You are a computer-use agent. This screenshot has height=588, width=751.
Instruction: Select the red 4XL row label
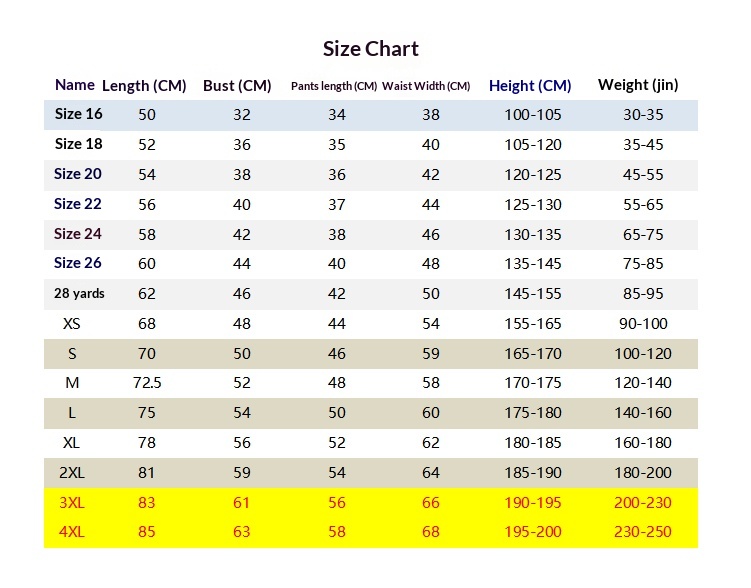[72, 532]
